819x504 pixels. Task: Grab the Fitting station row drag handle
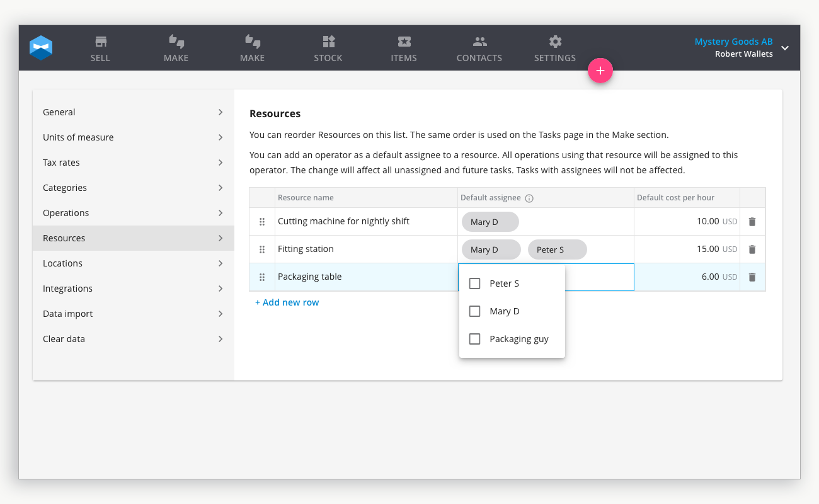pyautogui.click(x=262, y=249)
